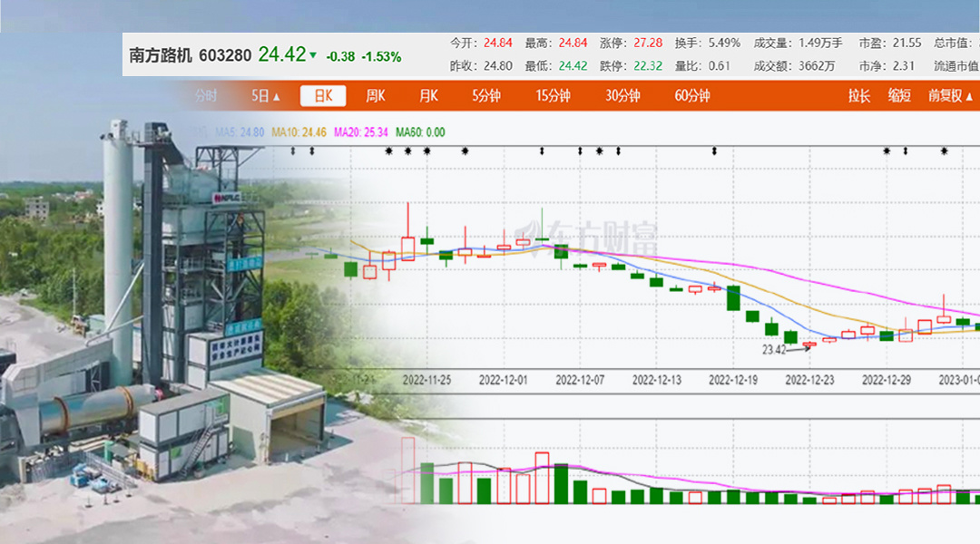This screenshot has width=980, height=544.
Task: Click 拉长 to stretch the chart
Action: point(859,96)
